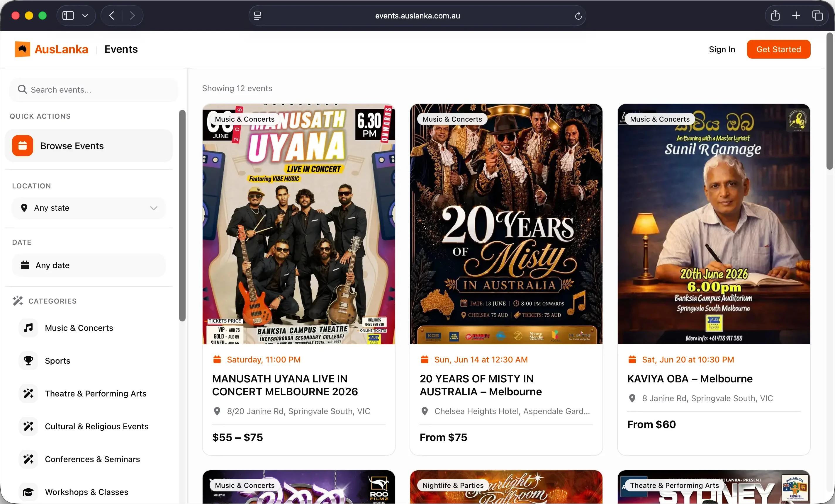Click the location pin in state selector

(24, 208)
